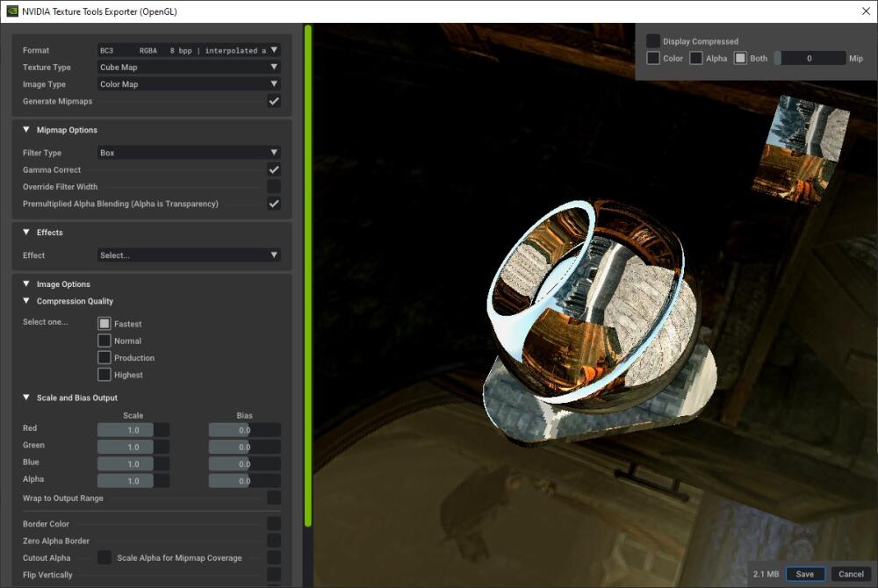Select the Production compression quality option
The height and width of the screenshot is (588, 878).
[x=104, y=357]
